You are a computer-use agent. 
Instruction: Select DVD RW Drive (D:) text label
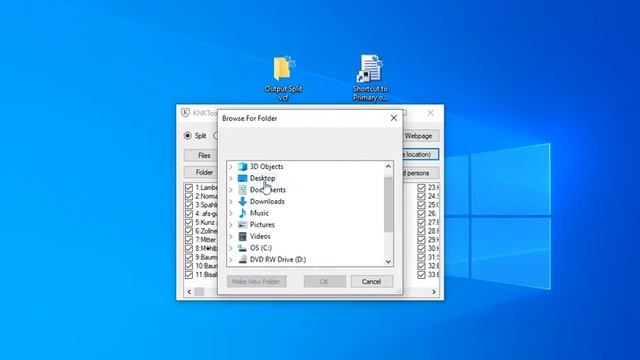pyautogui.click(x=278, y=259)
